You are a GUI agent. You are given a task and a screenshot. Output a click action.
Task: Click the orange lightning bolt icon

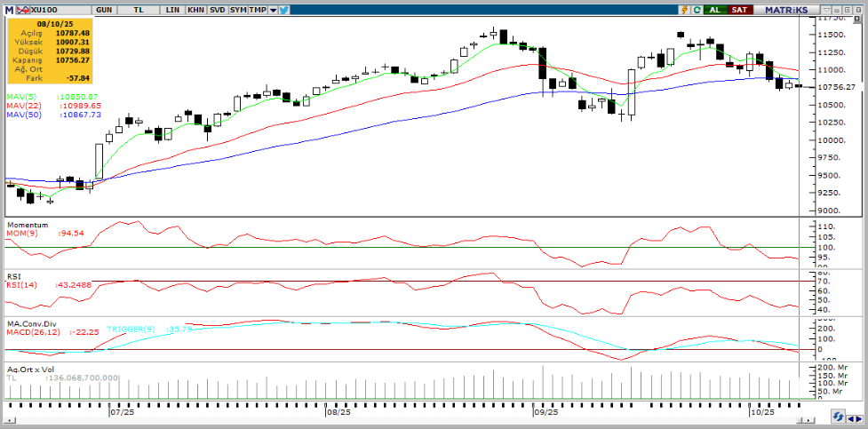tap(682, 10)
